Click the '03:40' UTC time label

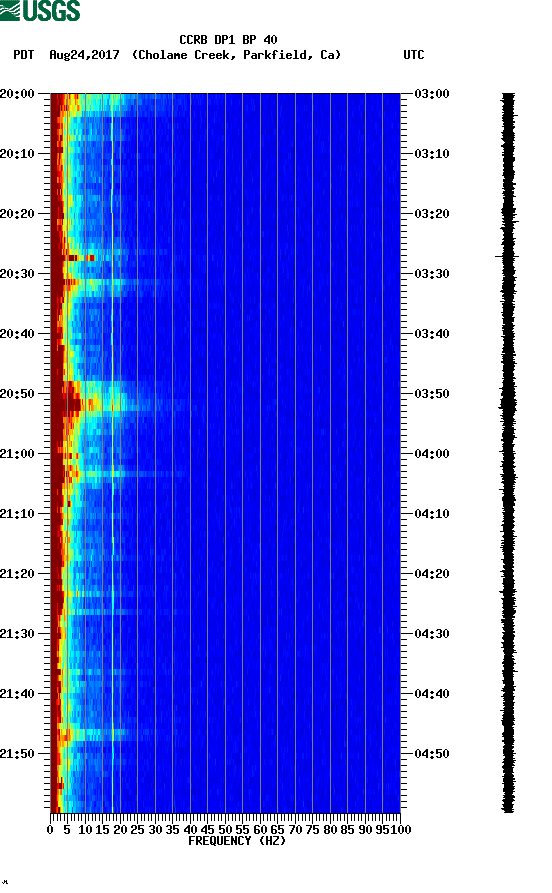tap(432, 334)
